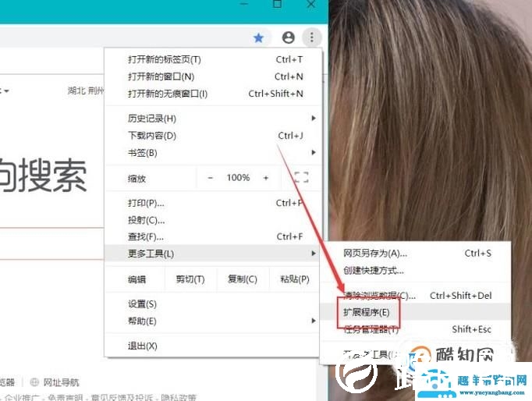Click the 剪切(T) cut button
Image resolution: width=532 pixels, height=401 pixels.
(190, 279)
